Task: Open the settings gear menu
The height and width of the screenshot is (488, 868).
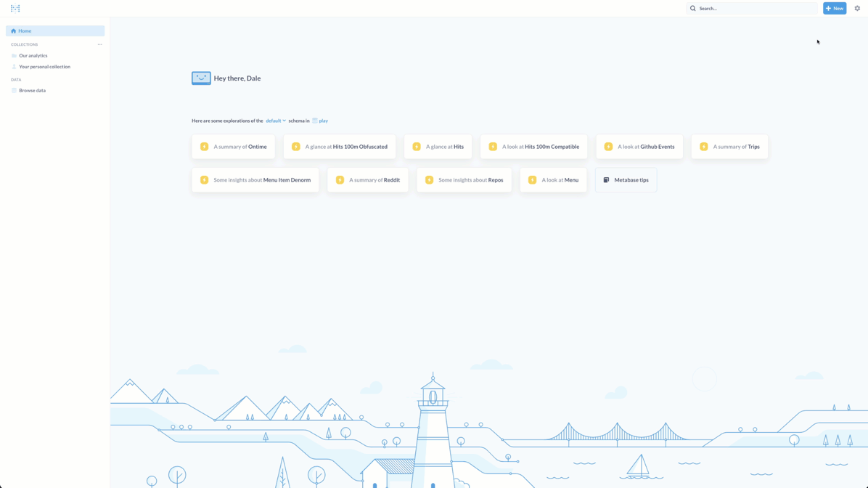Action: (857, 9)
